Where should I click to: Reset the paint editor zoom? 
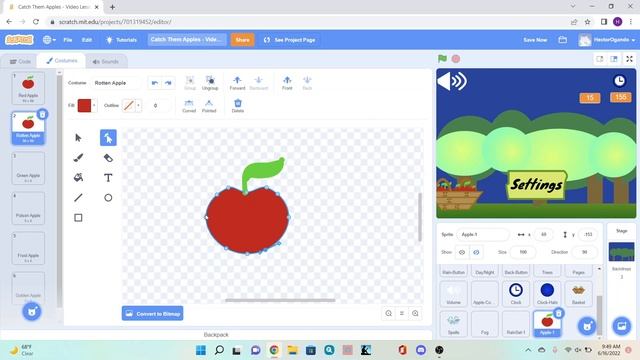(x=402, y=313)
